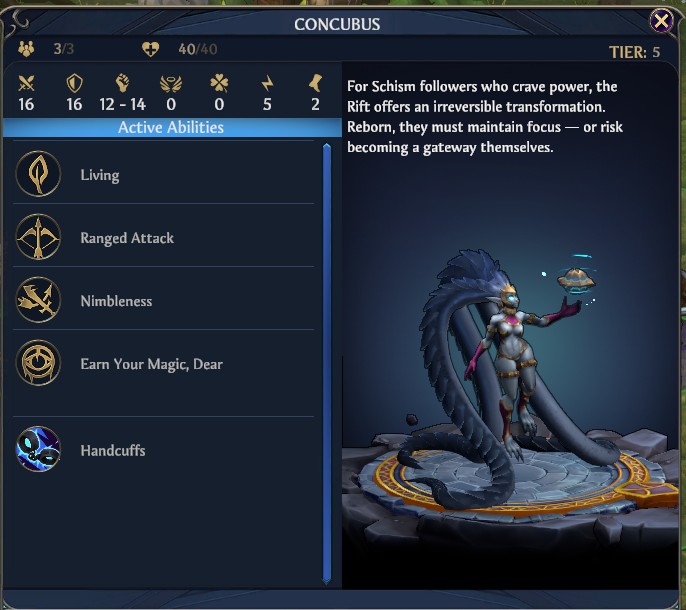Click the unit stack count icon
The width and height of the screenshot is (686, 610).
click(x=26, y=49)
